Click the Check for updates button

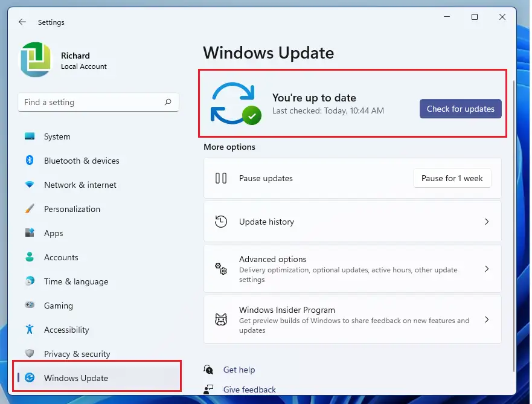point(460,109)
